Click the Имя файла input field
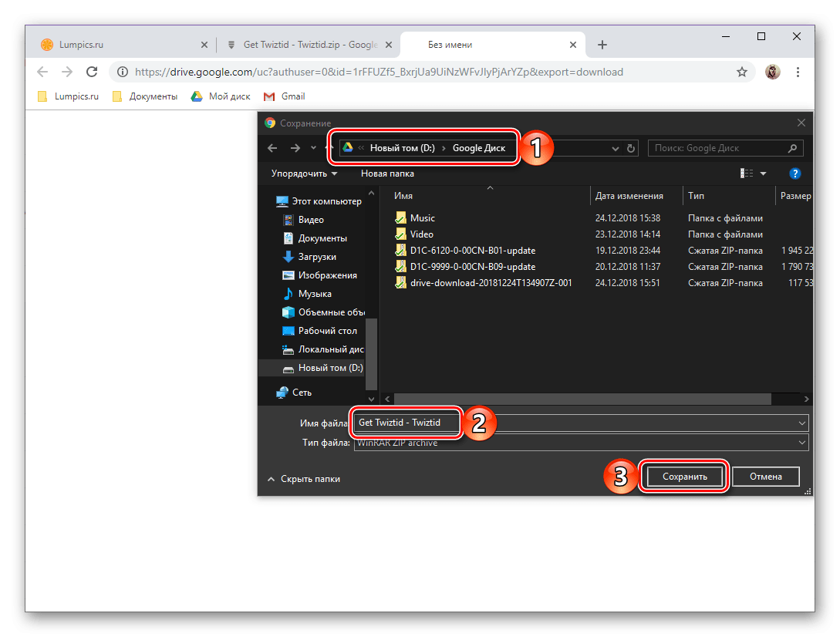Viewport: 840px width, 637px height. click(617, 423)
